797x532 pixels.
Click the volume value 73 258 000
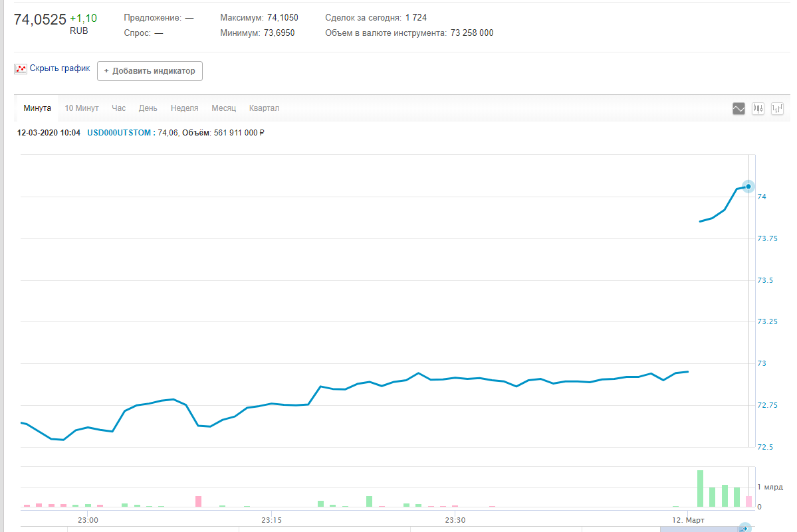coord(472,33)
